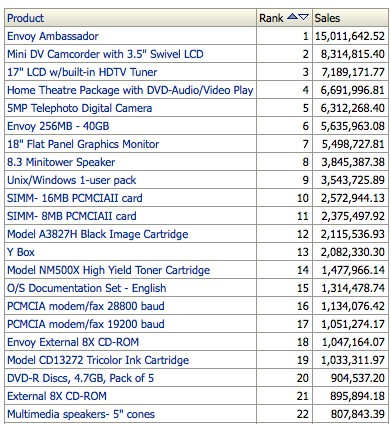Open Mini DV Camcorder with 3.5" Swivel LCD
Image resolution: width=391 pixels, height=424 pixels.
[x=105, y=54]
